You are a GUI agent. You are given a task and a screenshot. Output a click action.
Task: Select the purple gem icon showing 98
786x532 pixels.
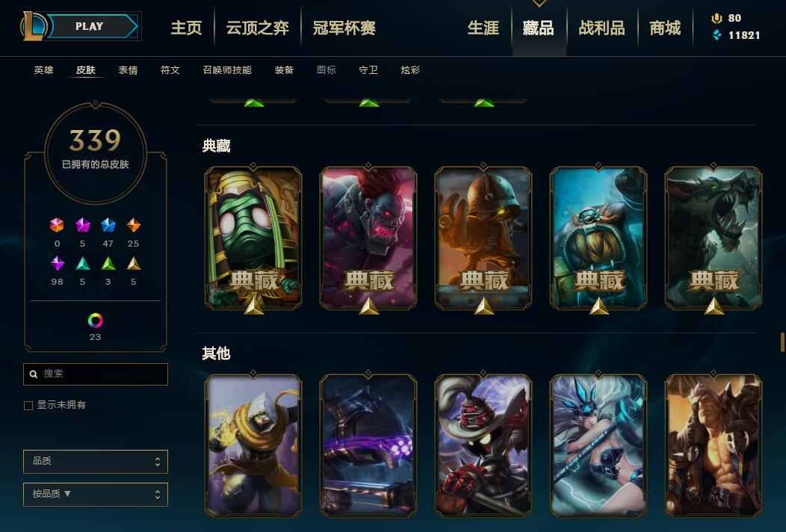click(57, 263)
